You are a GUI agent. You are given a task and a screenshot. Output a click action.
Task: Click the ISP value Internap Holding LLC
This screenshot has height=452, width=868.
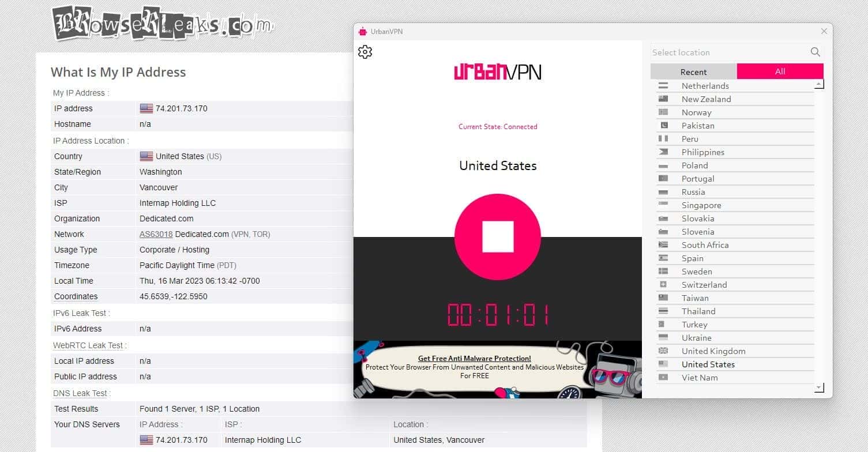click(x=178, y=203)
